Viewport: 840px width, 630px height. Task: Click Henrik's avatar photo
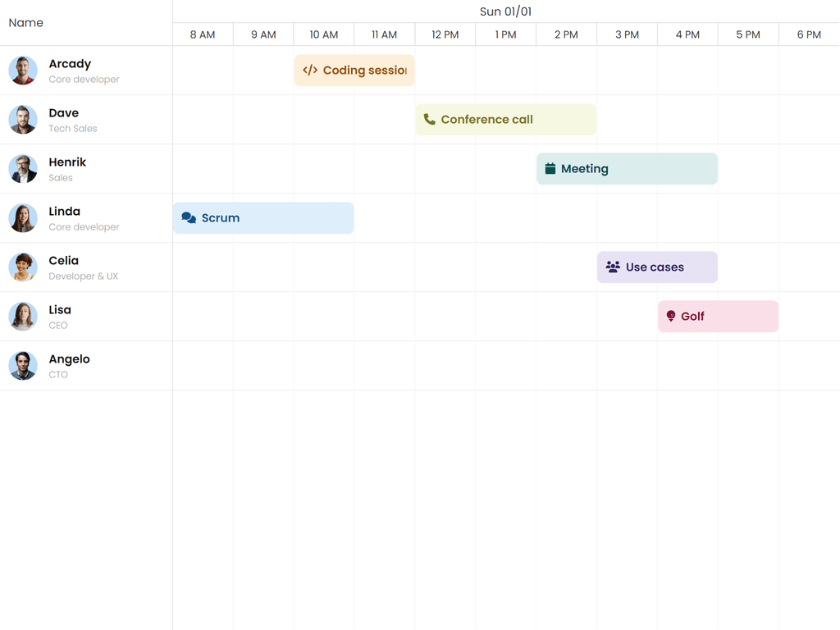click(x=23, y=169)
